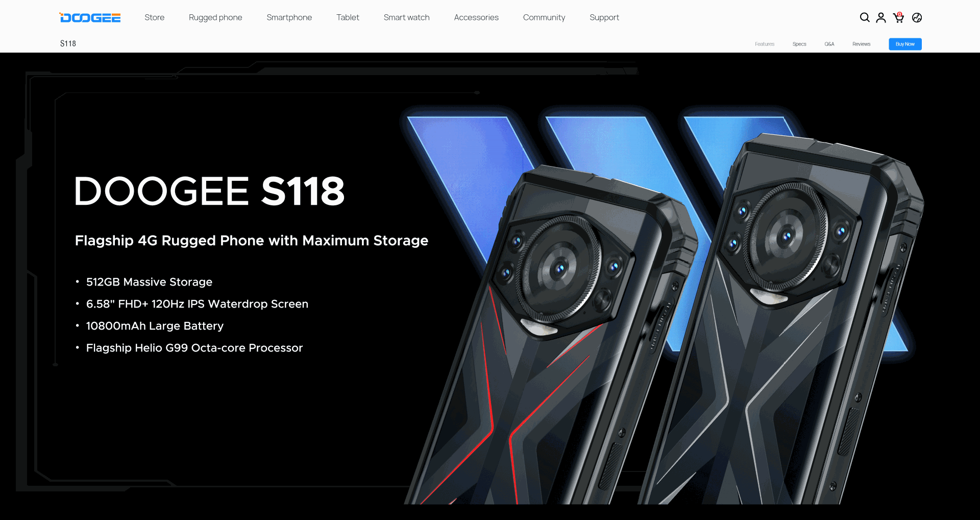Go to the Community page
The height and width of the screenshot is (520, 980).
tap(544, 17)
